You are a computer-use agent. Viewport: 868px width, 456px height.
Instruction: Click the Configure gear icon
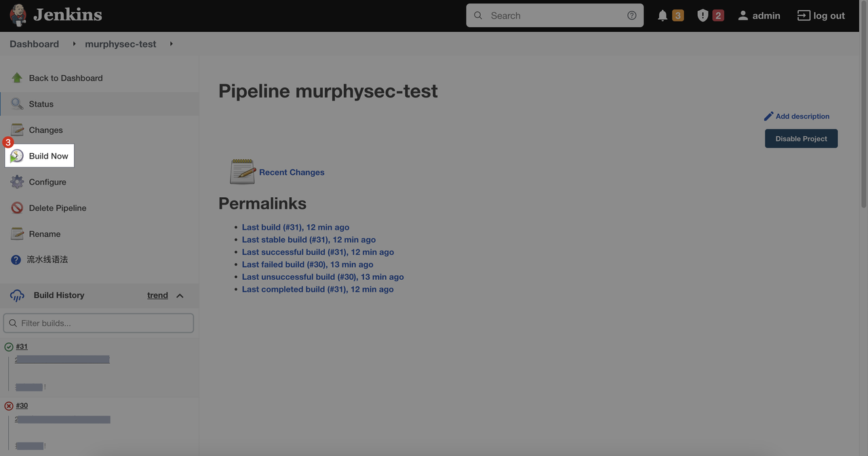pyautogui.click(x=17, y=182)
